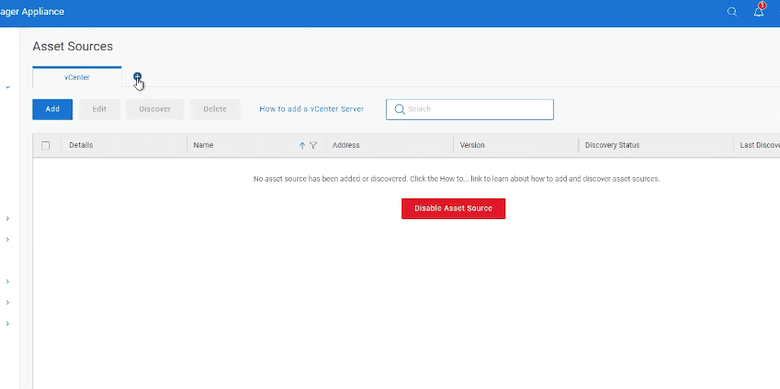The image size is (780, 389).
Task: Filter the Name column funnel icon
Action: pos(313,145)
